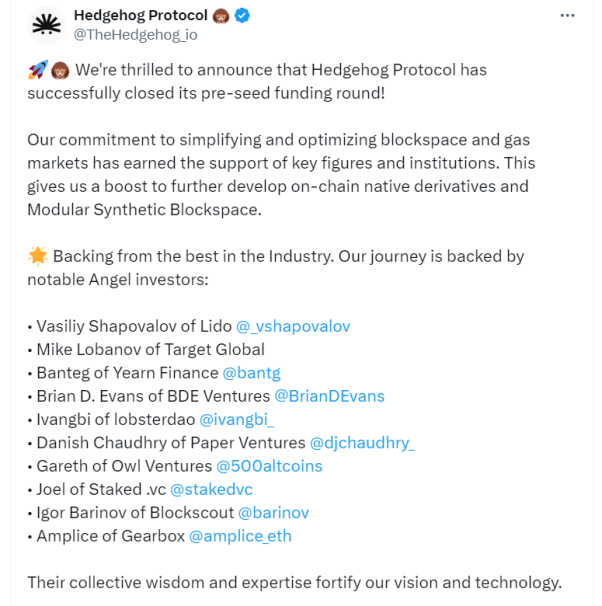This screenshot has height=606, width=602.
Task: Open the Hedgehog Protocol display name
Action: (141, 15)
